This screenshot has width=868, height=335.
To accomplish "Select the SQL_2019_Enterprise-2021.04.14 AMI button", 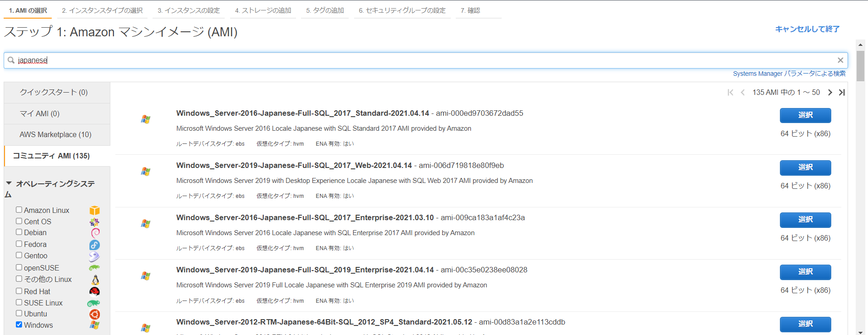I will pos(805,272).
